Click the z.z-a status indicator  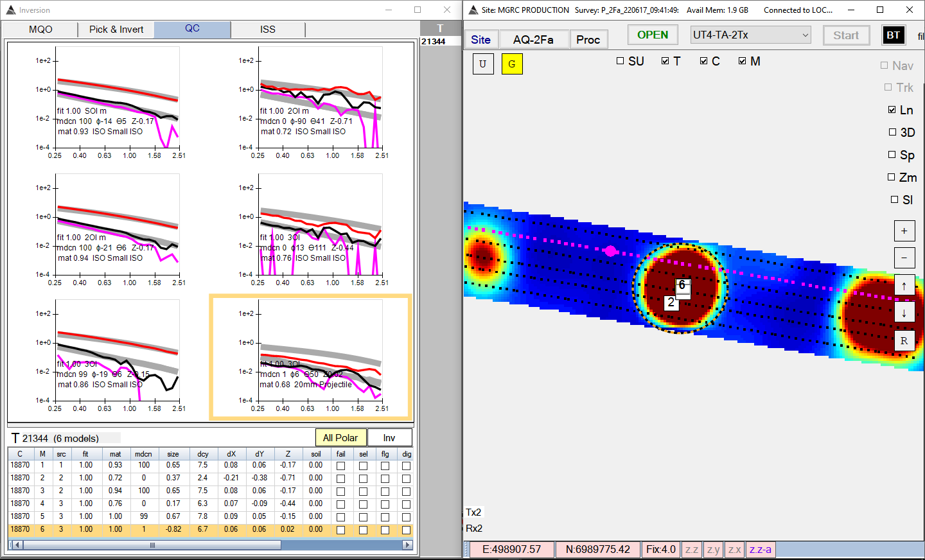(x=761, y=550)
